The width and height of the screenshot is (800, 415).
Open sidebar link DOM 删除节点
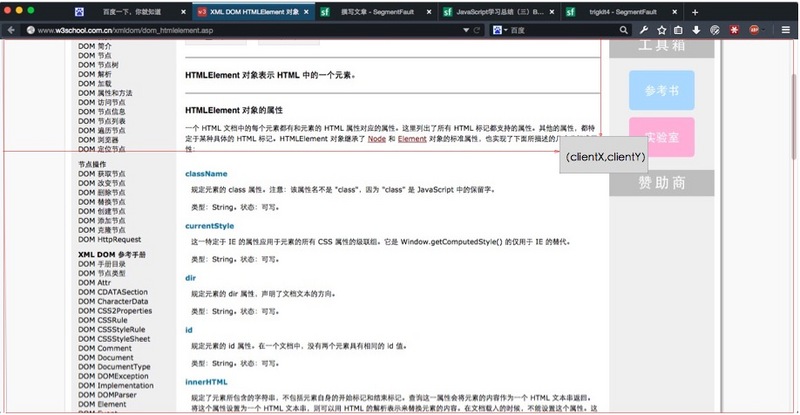pyautogui.click(x=102, y=192)
